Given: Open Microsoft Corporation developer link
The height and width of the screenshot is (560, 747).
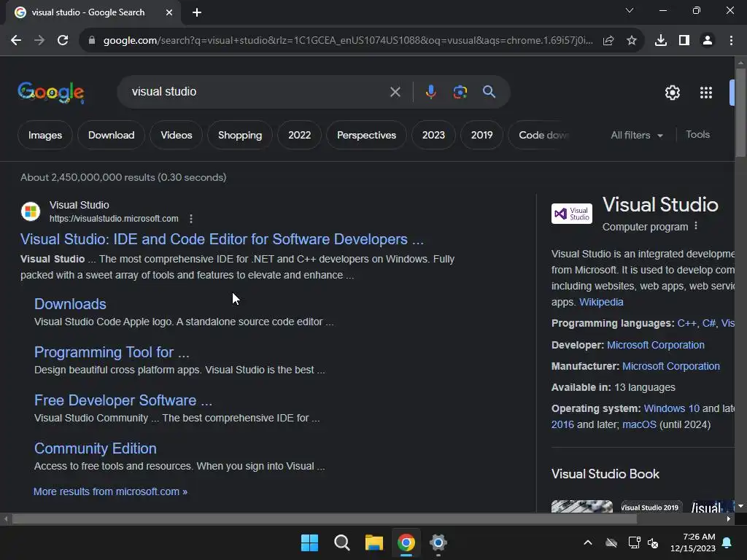Looking at the screenshot, I should (x=656, y=345).
